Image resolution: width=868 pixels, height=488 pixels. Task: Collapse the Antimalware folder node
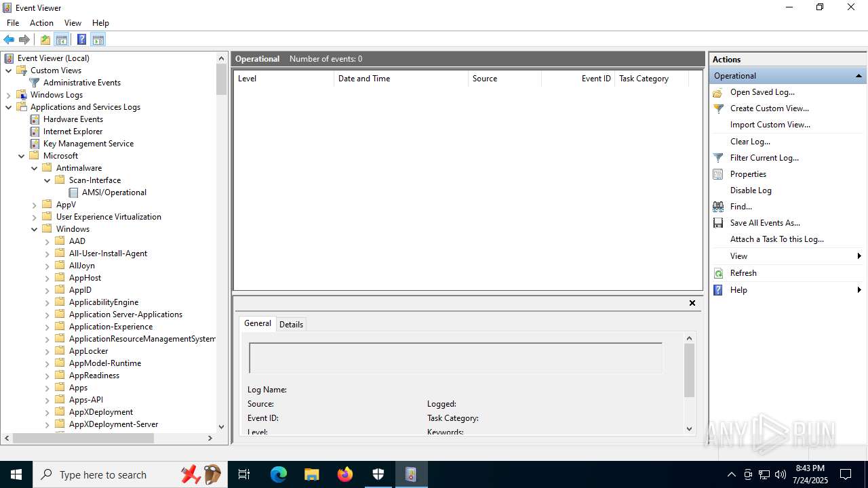click(x=35, y=168)
